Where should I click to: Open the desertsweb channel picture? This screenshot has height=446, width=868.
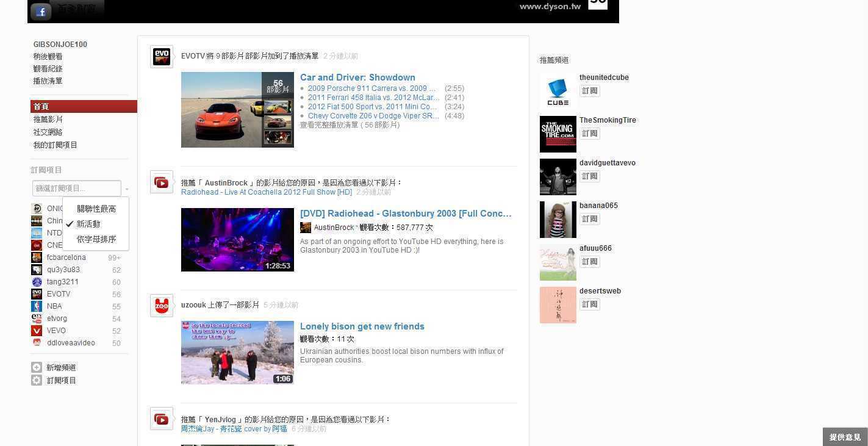(558, 305)
